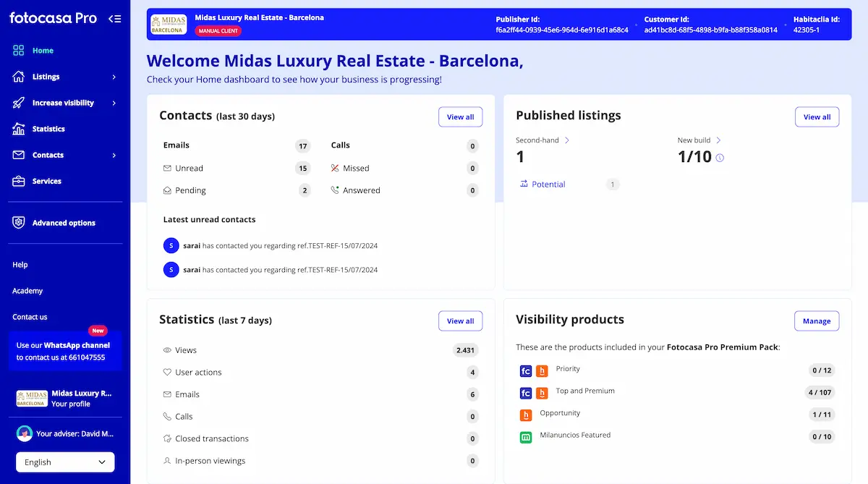
Task: Click the info icon next to 1/10
Action: pyautogui.click(x=720, y=158)
